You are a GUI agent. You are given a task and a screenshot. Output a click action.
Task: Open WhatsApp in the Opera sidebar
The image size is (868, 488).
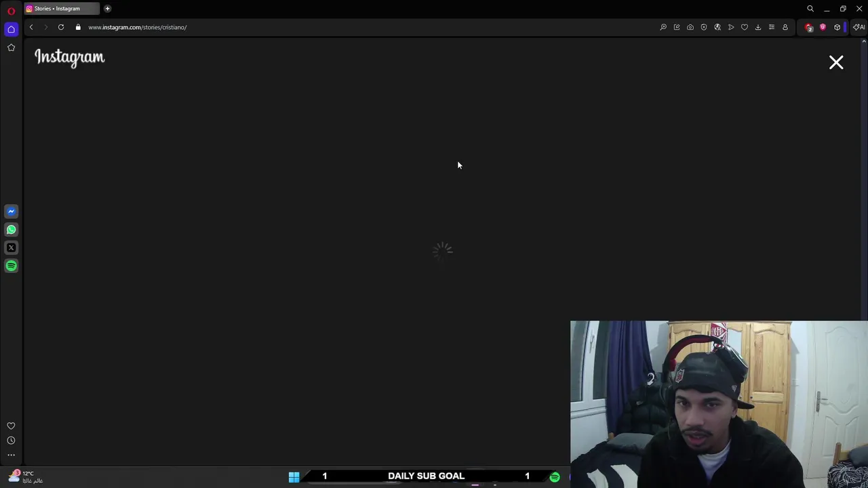[11, 230]
